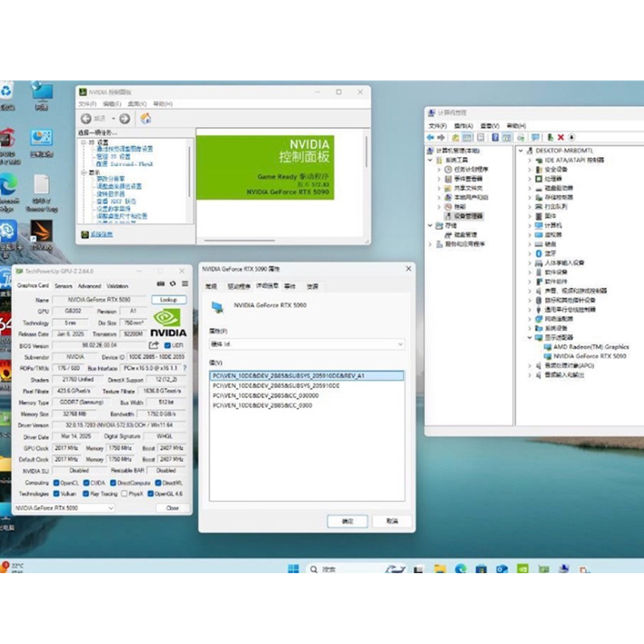Click circled down-arrow toolbar icon
Image resolution: width=644 pixels, height=644 pixels.
coord(572,137)
